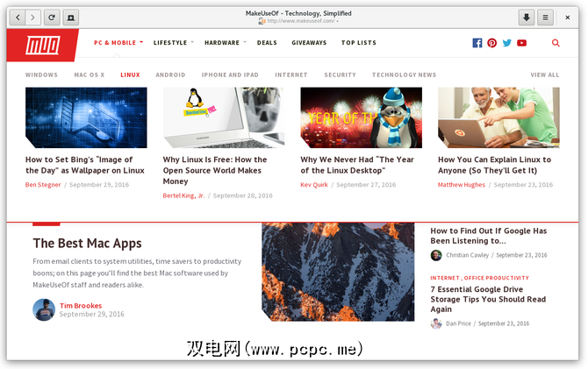The width and height of the screenshot is (588, 369).
Task: Open the Dan Price author link
Action: click(x=458, y=323)
